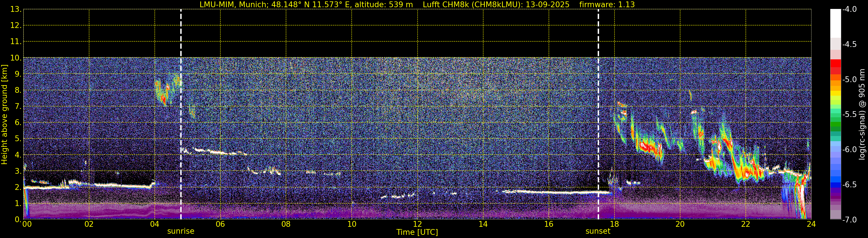The height and width of the screenshot is (238, 868).
Task: Click the '22' time axis tick label
Action: (x=746, y=224)
